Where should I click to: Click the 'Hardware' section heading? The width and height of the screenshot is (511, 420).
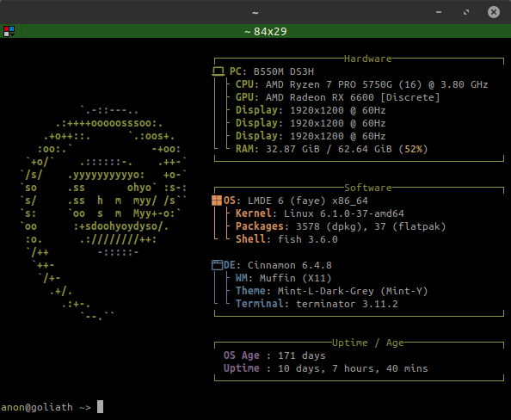368,59
